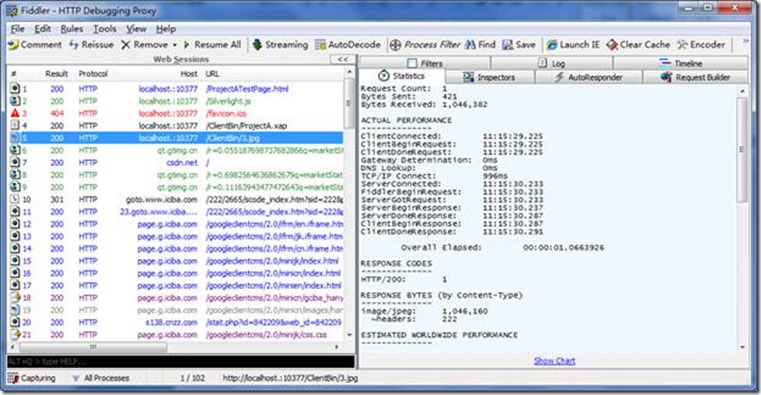Click the Process Filter crosshair icon
Screen dimensions: 761x395
coord(396,45)
